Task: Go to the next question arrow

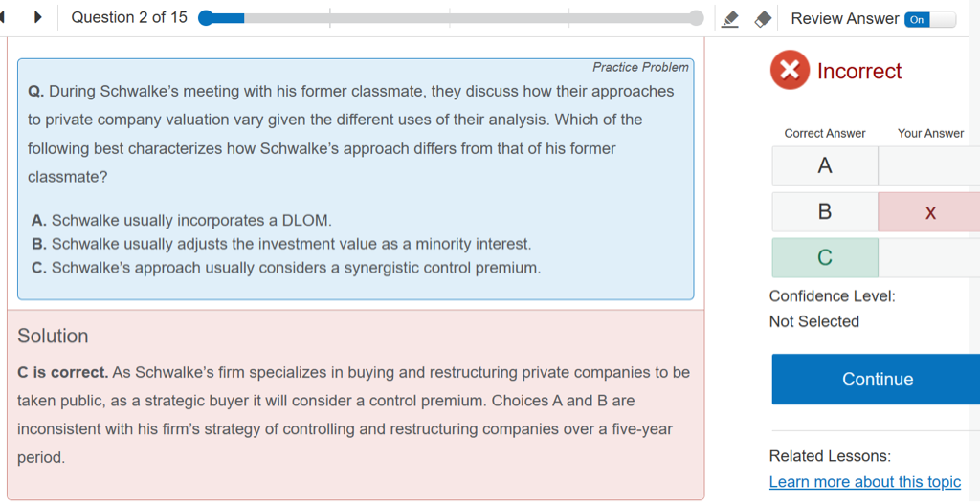Action: coord(38,18)
